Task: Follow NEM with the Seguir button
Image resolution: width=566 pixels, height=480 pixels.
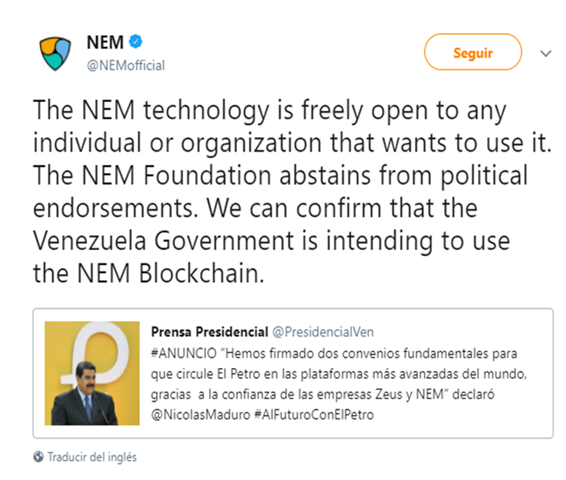Action: pos(473,52)
